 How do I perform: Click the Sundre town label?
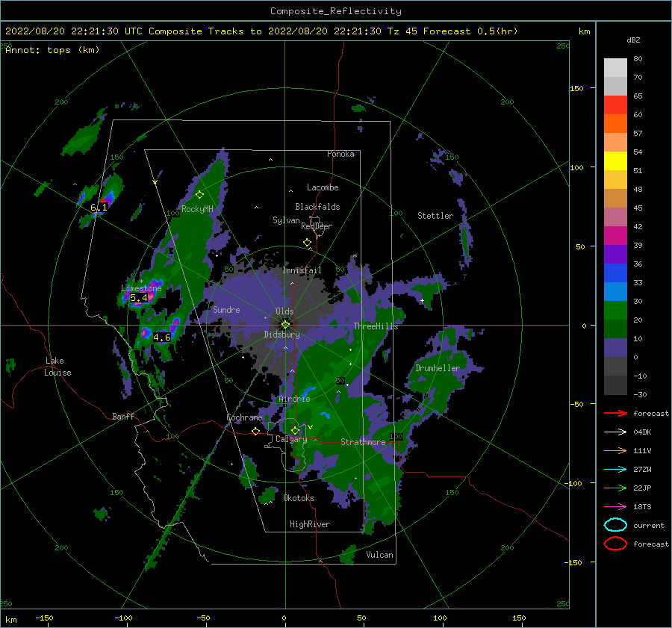point(226,310)
